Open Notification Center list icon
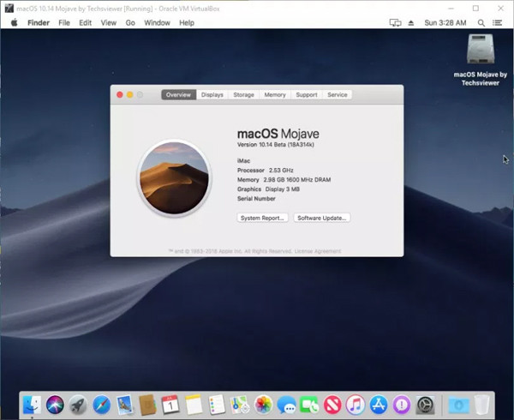Image resolution: width=514 pixels, height=420 pixels. tap(497, 23)
